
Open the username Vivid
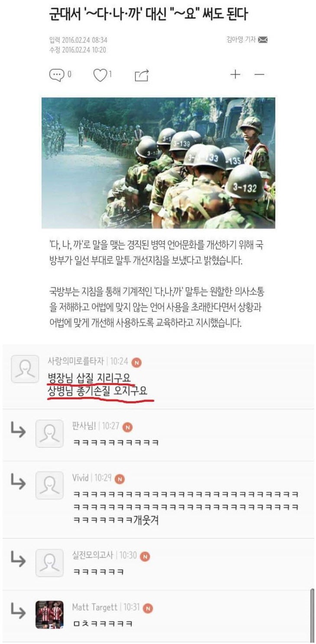pyautogui.click(x=81, y=478)
